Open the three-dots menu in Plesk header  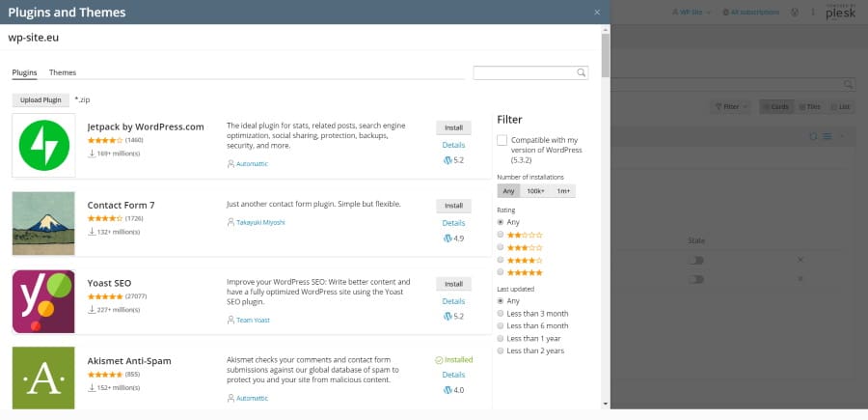tap(813, 13)
